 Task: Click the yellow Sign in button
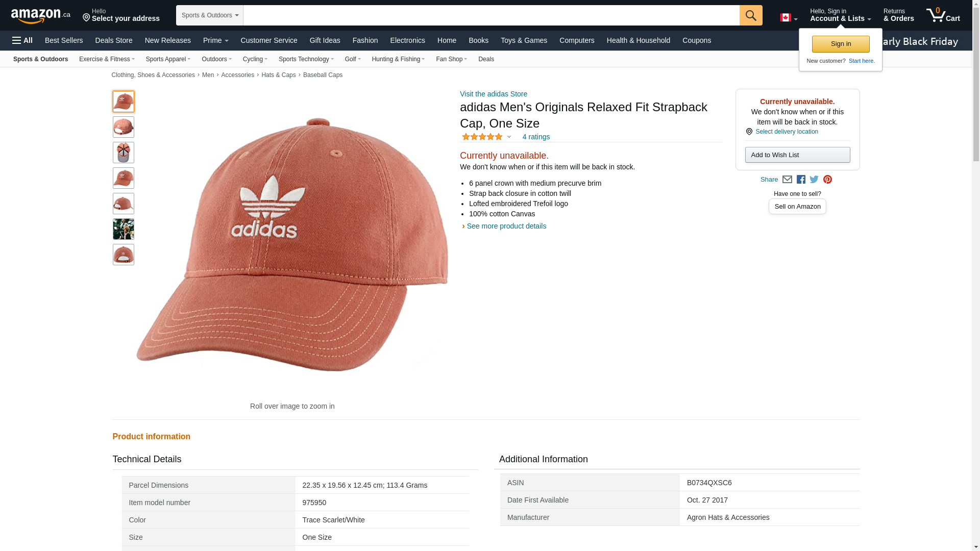coord(841,44)
